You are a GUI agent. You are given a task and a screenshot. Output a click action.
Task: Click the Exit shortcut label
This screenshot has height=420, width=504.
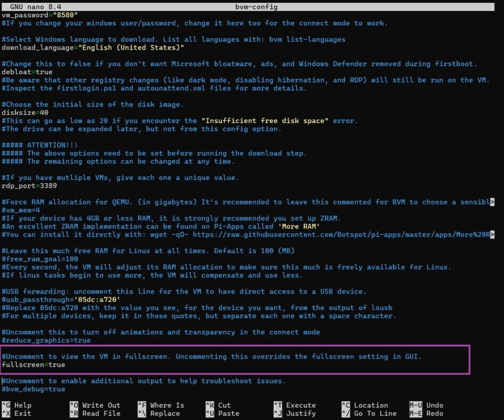click(x=23, y=414)
